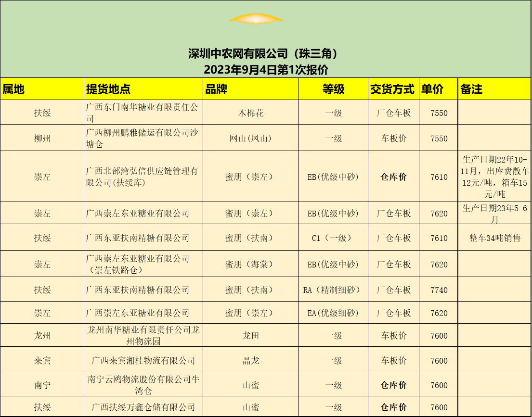The height and width of the screenshot is (417, 532).
Task: Click the 提货地点 column header
Action: [x=108, y=89]
